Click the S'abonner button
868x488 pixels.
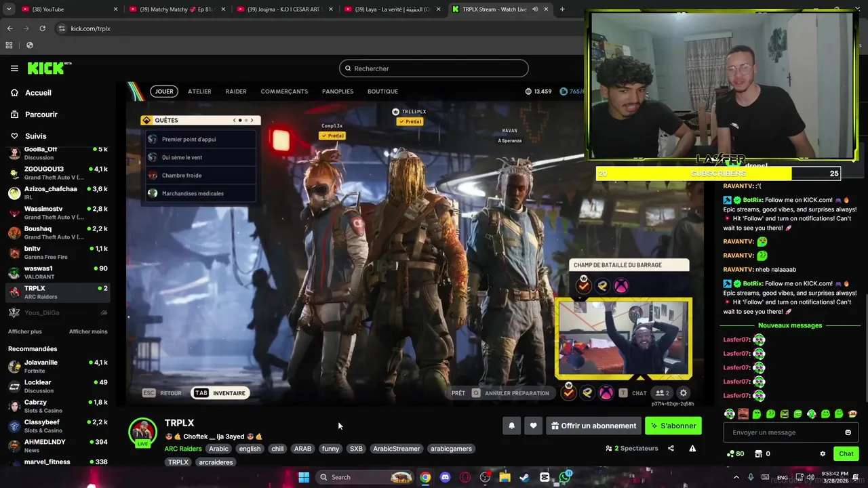pyautogui.click(x=673, y=426)
